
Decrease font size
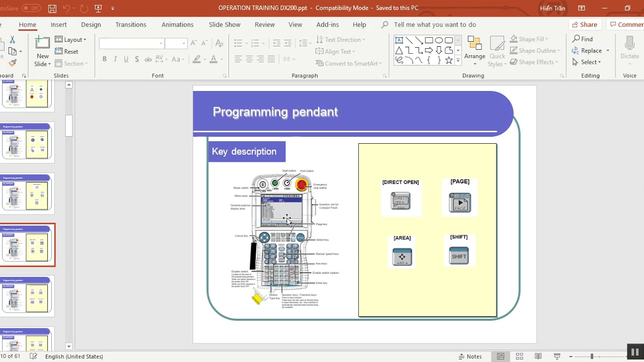(x=204, y=43)
